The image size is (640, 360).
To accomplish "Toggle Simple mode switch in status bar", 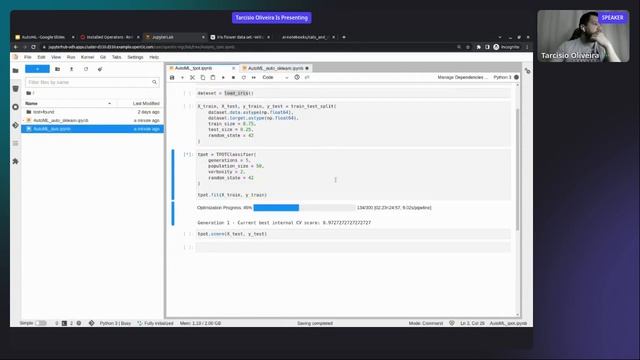I will 41,323.
